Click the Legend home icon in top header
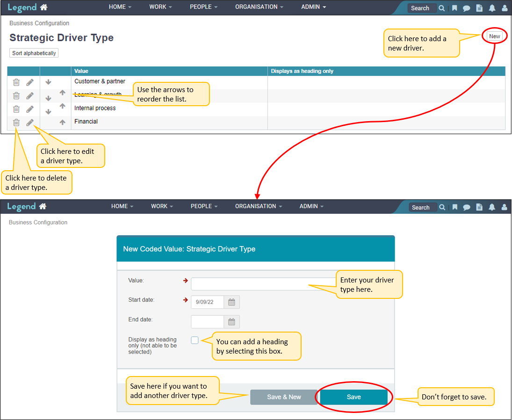512x420 pixels. 43,7
